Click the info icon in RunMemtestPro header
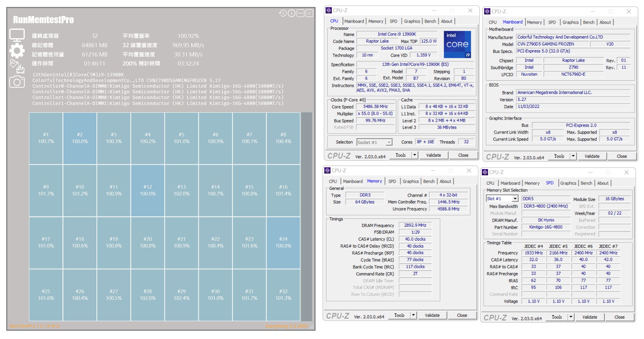 click(292, 13)
